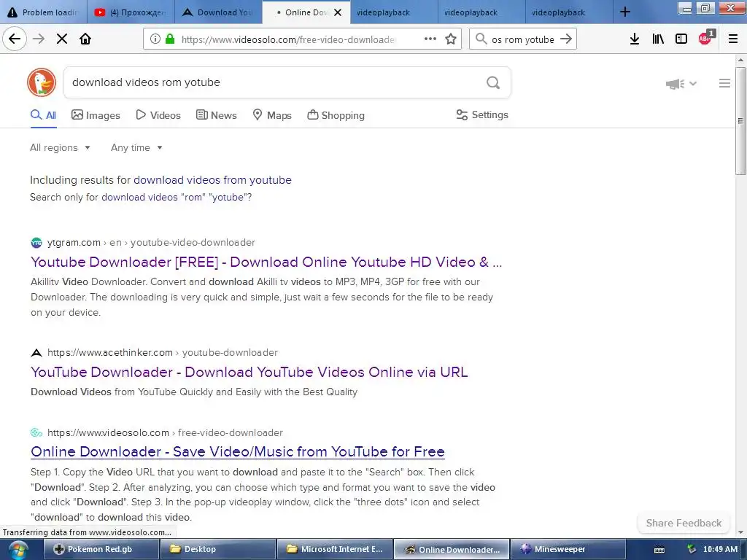Switch to Download You acethinker tab

click(x=219, y=12)
